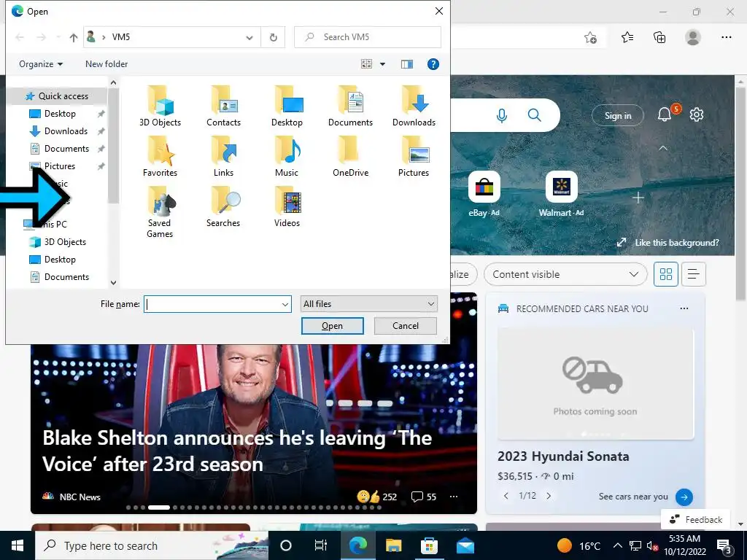747x560 pixels.
Task: Switch feed to grid view
Action: pos(665,274)
